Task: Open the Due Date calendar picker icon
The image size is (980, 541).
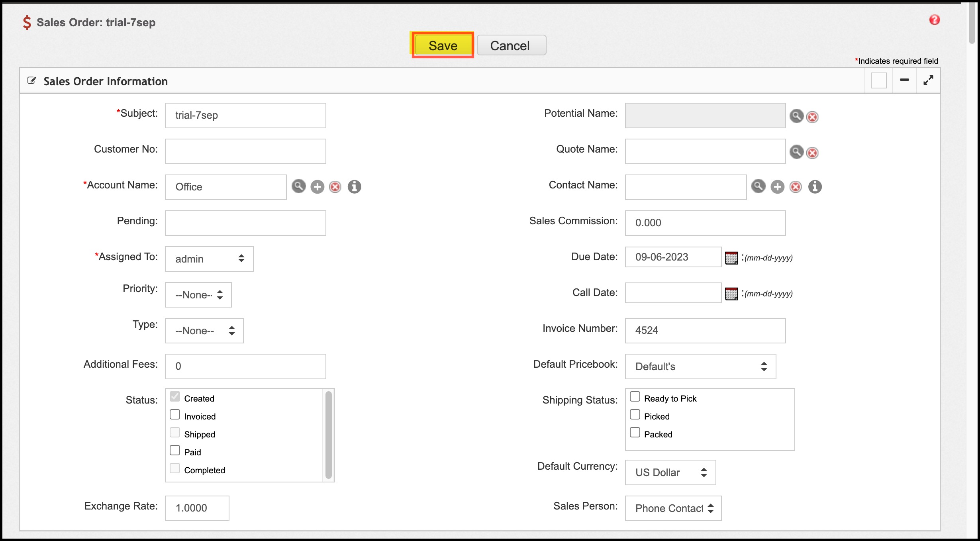Action: coord(731,258)
